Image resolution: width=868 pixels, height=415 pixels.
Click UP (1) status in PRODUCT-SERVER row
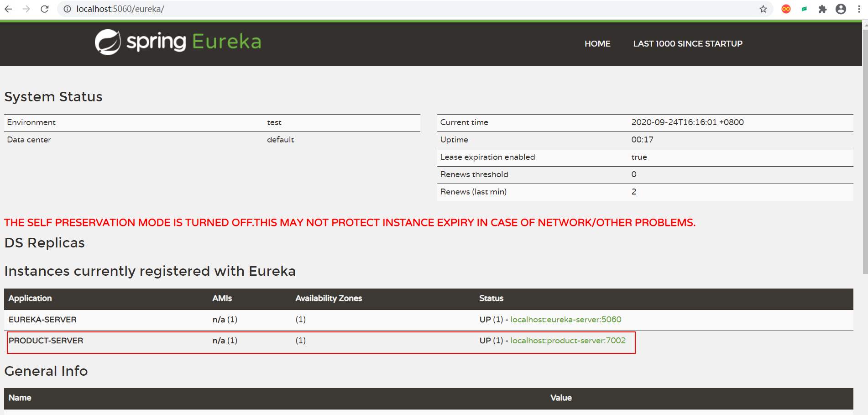[x=491, y=341]
